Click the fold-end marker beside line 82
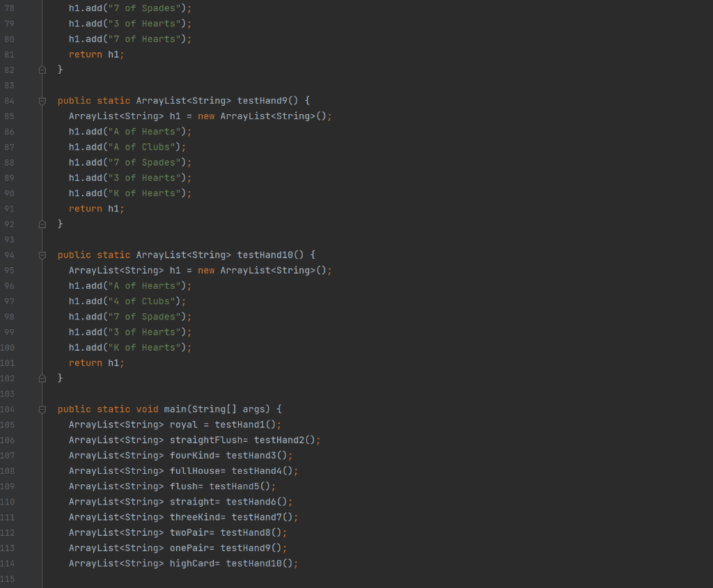The height and width of the screenshot is (588, 713). coord(42,70)
